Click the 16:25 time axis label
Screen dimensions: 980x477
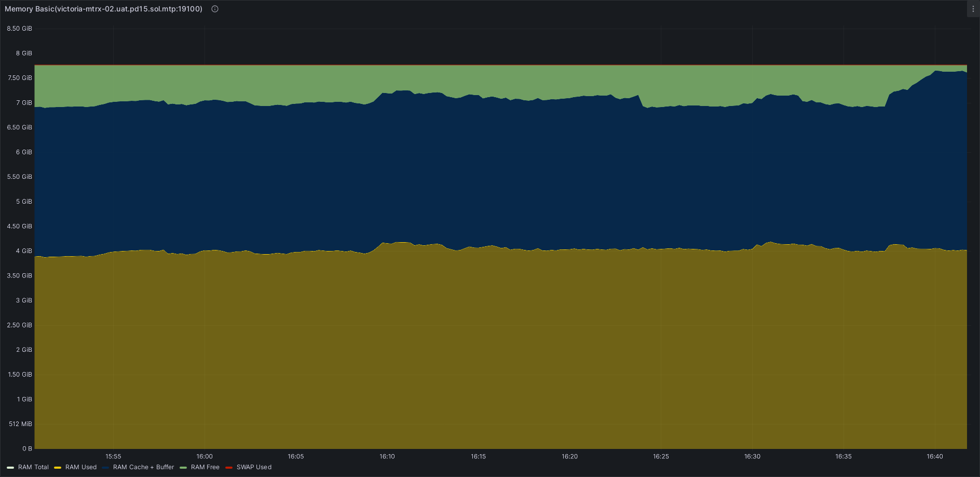pos(661,457)
